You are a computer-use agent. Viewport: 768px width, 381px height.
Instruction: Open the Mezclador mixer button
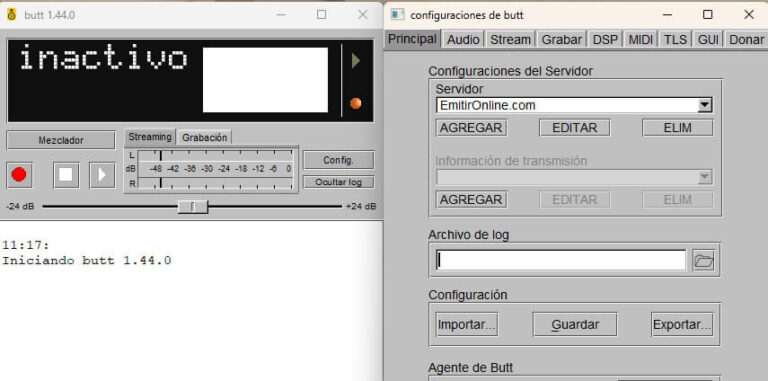click(61, 141)
